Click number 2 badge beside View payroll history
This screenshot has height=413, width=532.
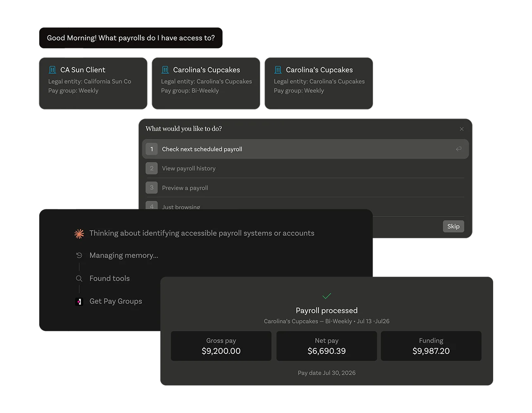(152, 169)
